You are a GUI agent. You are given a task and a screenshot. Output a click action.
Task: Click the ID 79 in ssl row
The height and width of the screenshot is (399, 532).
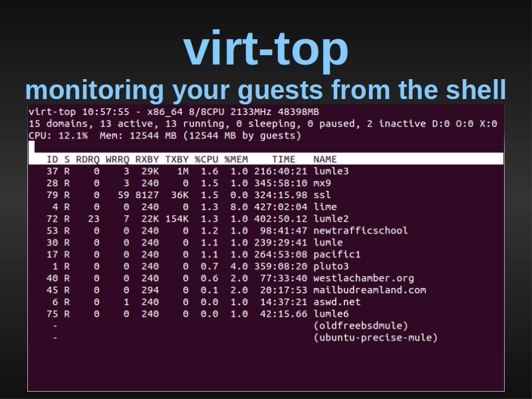(53, 195)
